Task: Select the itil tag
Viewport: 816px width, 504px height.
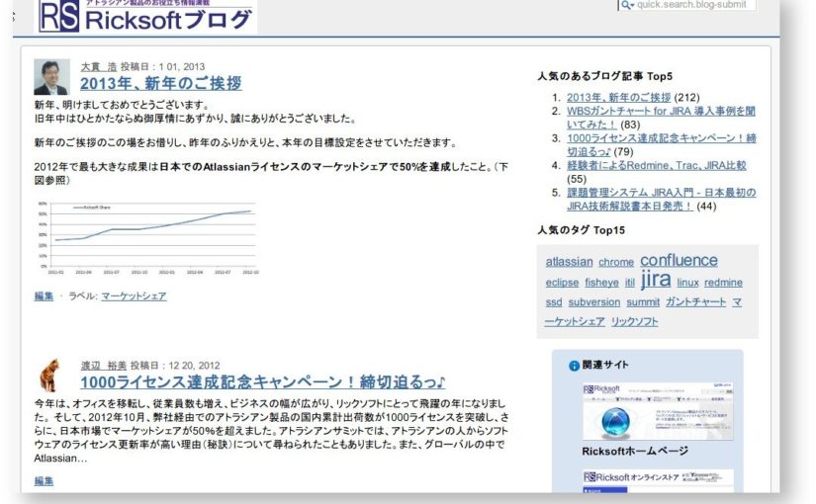Action: coord(630,283)
